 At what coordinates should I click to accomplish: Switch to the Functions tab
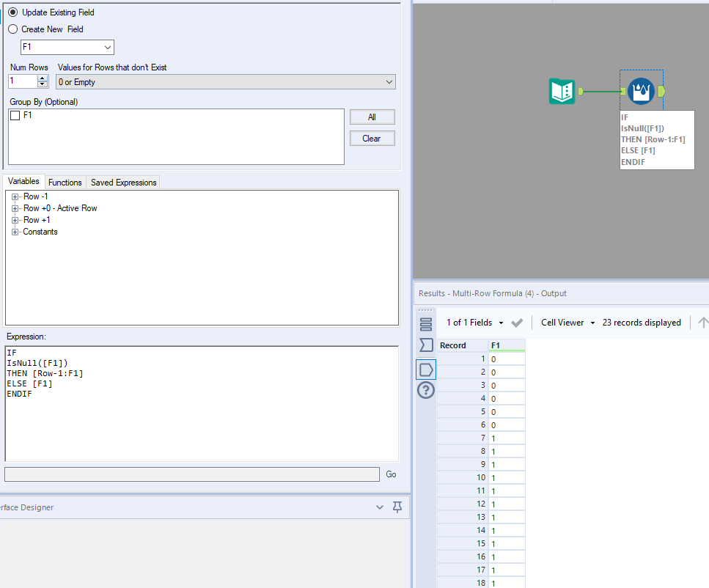(x=65, y=183)
